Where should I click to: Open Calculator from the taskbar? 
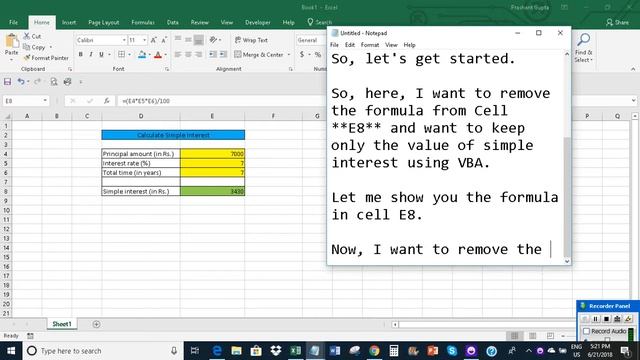pyautogui.click(x=393, y=351)
